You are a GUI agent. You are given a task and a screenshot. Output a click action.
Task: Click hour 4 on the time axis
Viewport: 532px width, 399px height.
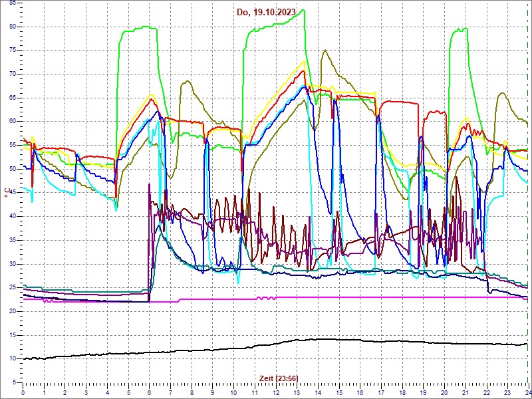click(107, 392)
